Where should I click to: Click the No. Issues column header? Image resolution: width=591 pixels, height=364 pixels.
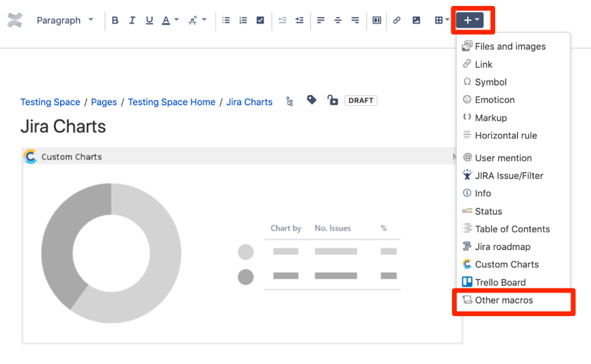tap(333, 228)
